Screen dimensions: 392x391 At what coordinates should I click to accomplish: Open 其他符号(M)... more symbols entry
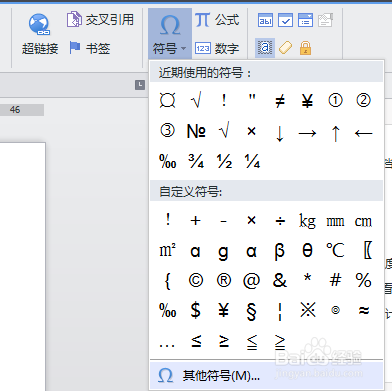[266, 376]
